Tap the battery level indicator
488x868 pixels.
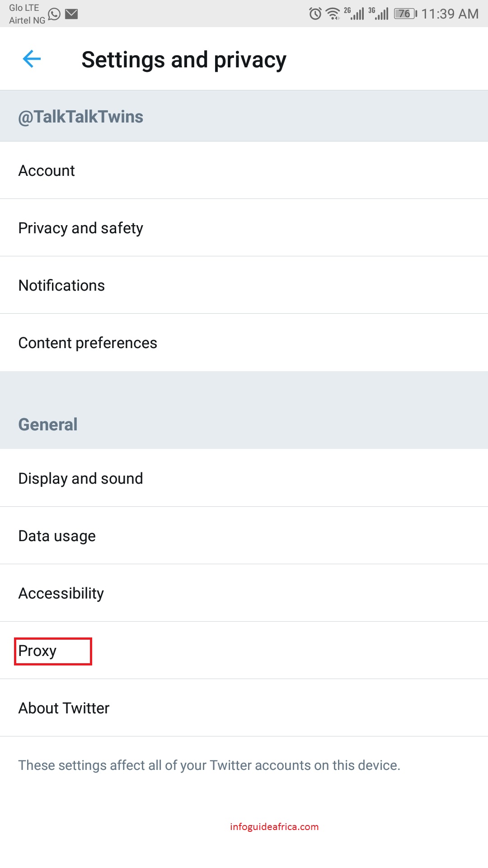click(405, 14)
